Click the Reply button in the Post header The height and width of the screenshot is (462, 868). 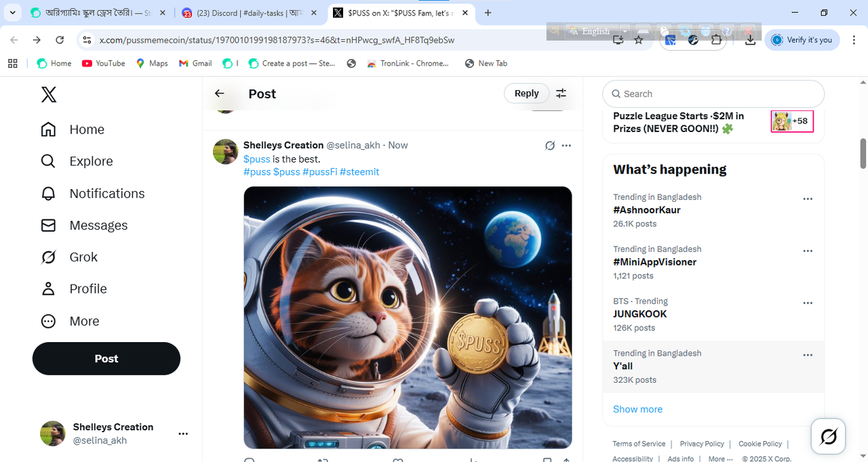527,93
